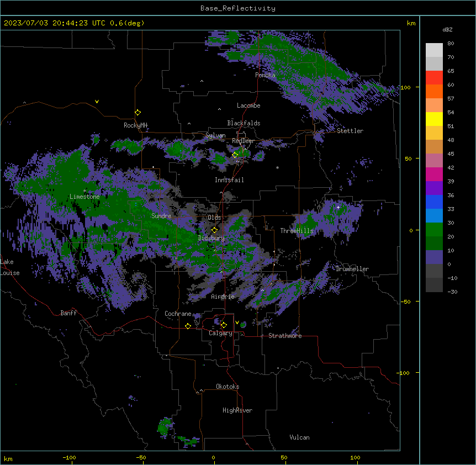Click the yellow V marker northwest of RockyMH
Viewport: 476px width, 465px height.
(x=97, y=102)
